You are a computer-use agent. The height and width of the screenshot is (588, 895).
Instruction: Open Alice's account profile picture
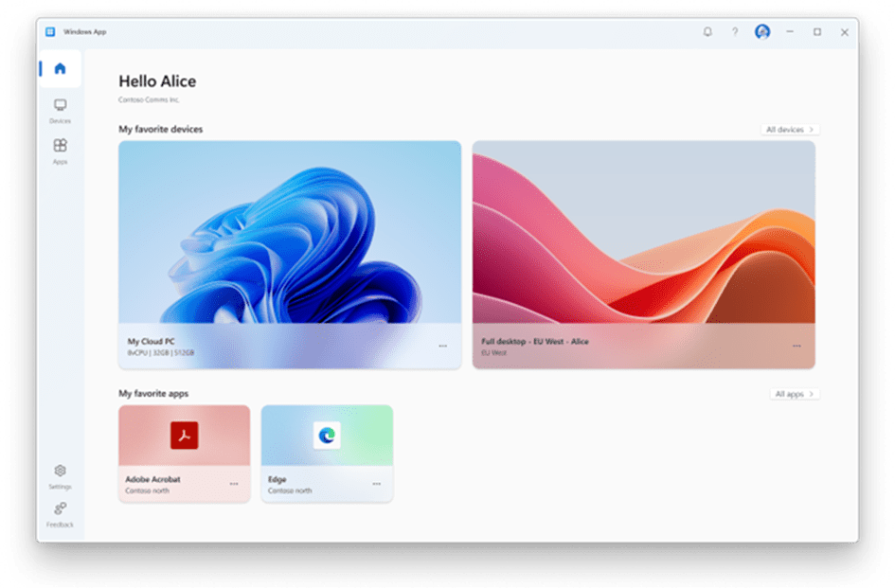click(x=762, y=32)
